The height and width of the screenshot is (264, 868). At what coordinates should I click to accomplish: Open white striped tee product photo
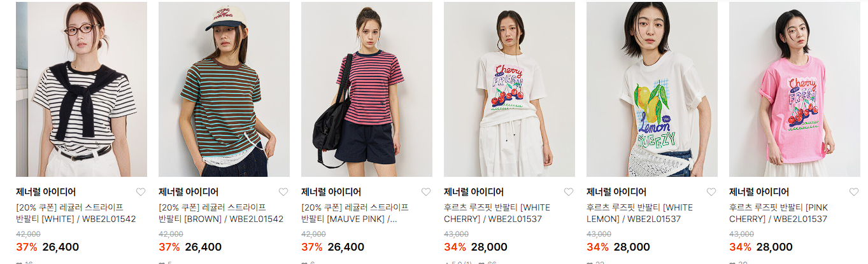click(82, 89)
